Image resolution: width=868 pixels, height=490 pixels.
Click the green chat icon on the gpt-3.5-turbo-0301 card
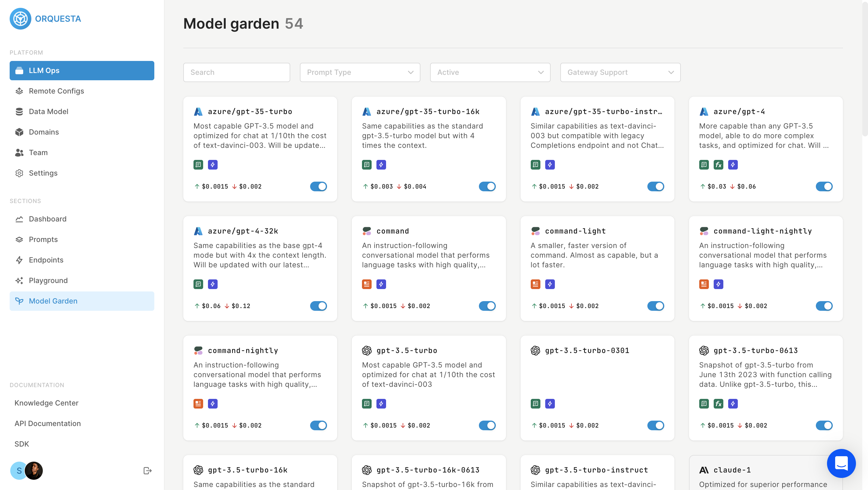(535, 404)
